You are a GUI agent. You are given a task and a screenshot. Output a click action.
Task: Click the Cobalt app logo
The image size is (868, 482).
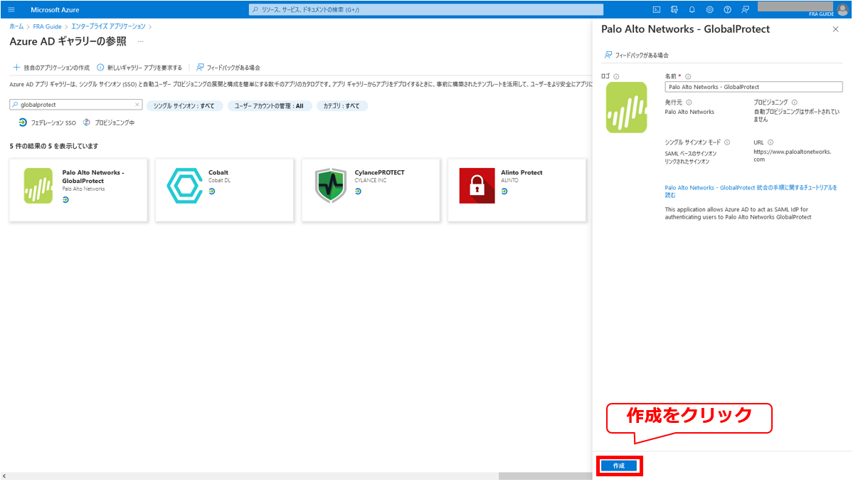[x=184, y=186]
